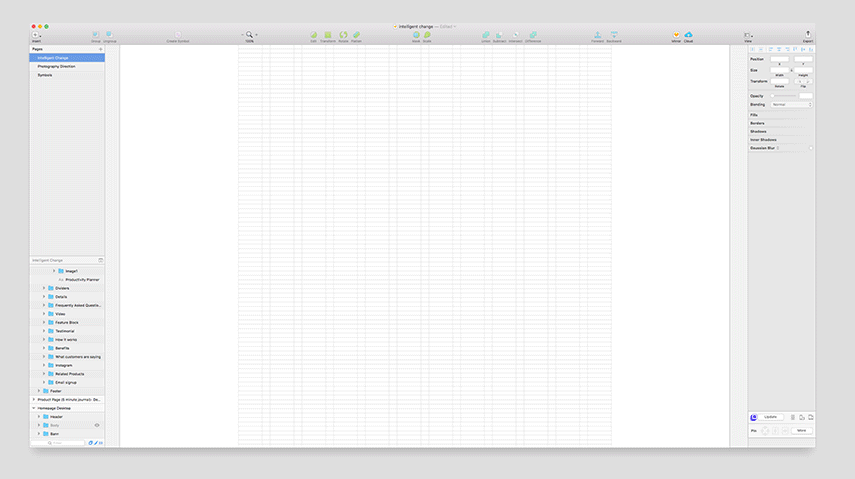Toggle visibility eye on Body layer
Viewport: 855px width, 479px height.
point(97,426)
